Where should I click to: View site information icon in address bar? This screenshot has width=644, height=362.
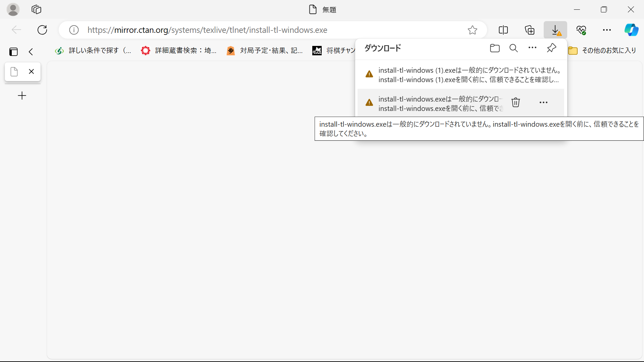(x=74, y=30)
